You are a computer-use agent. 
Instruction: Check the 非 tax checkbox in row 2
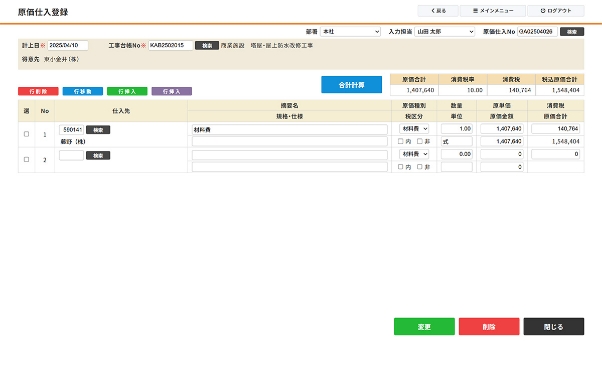[420, 167]
